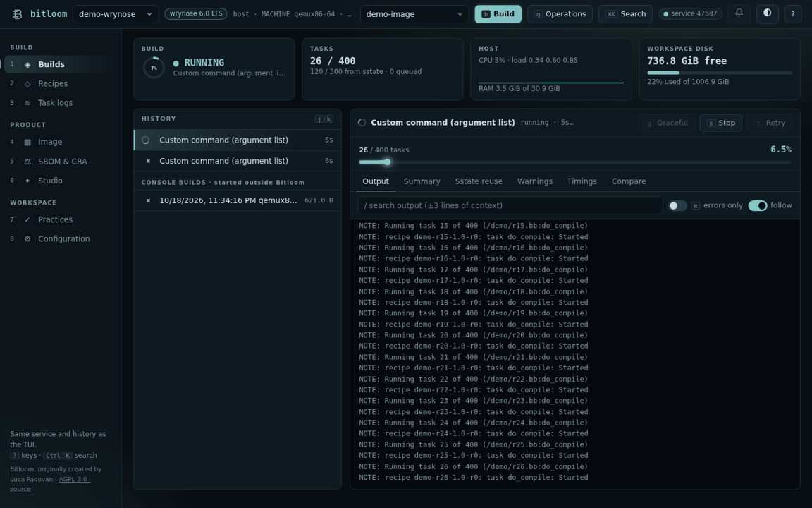Click the "6.5%" progress percentage
Screen dimensions: 812x508
(x=780, y=150)
